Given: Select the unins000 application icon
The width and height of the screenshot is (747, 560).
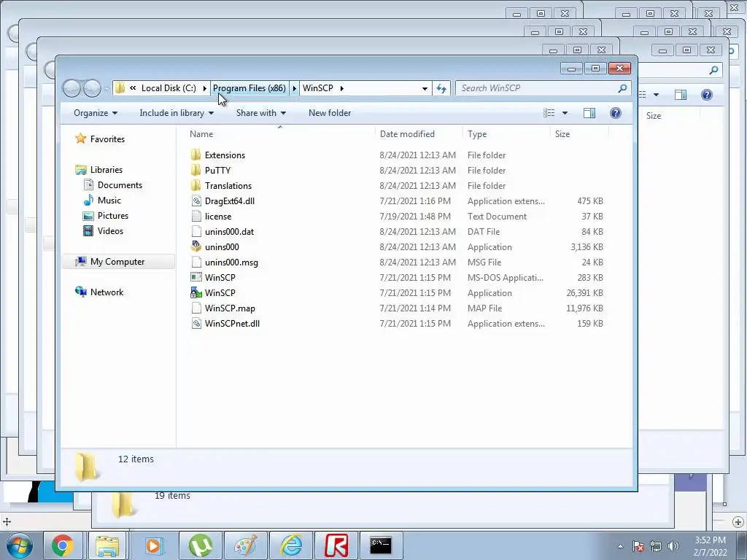Looking at the screenshot, I should pos(196,246).
